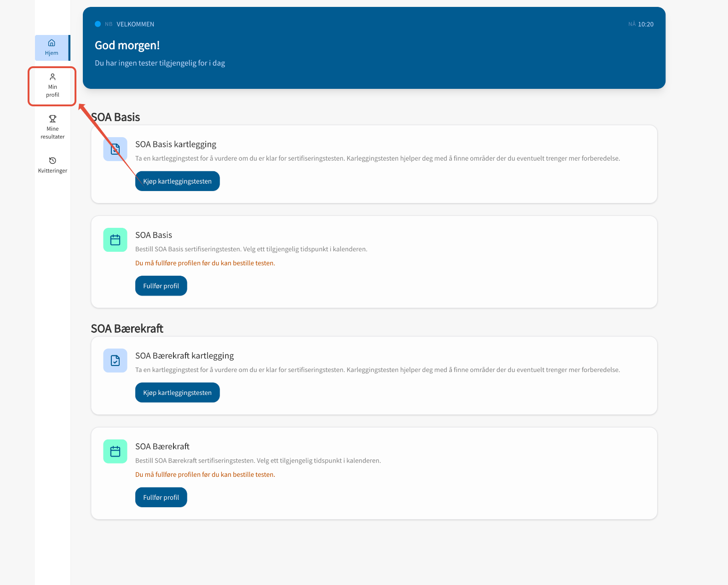Click the blue status dot beside NB
Image resolution: width=728 pixels, height=585 pixels.
click(x=98, y=24)
